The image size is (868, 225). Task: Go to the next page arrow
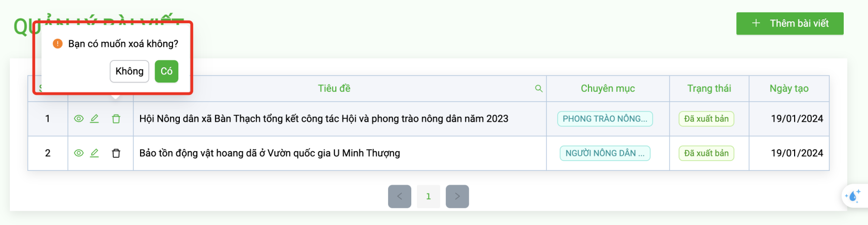(x=457, y=197)
